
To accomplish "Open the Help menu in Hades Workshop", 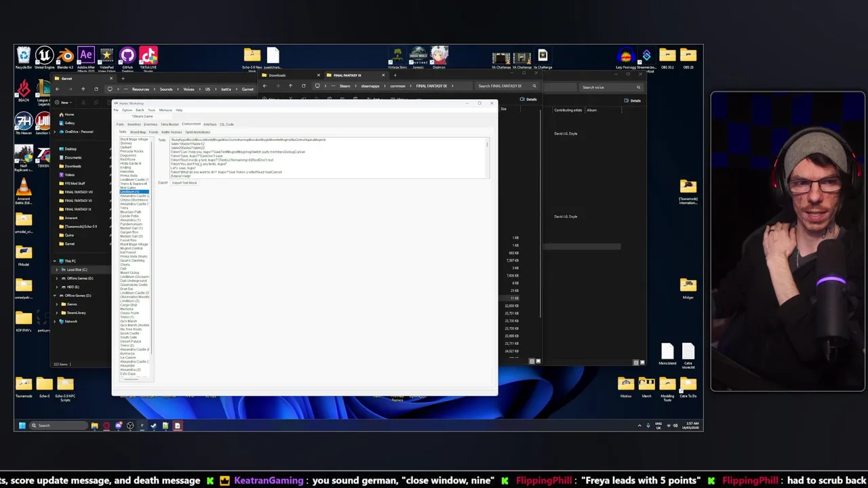I will [x=179, y=110].
